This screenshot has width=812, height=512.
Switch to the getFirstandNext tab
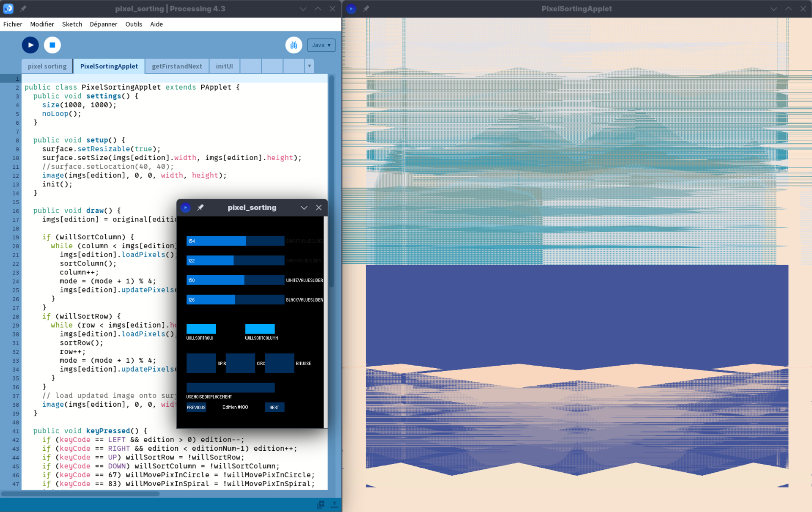pos(177,66)
